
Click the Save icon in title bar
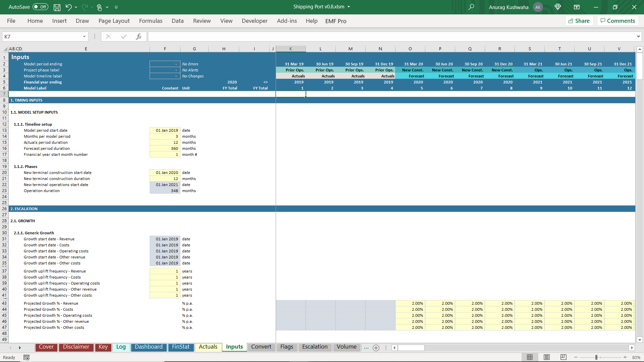(57, 7)
